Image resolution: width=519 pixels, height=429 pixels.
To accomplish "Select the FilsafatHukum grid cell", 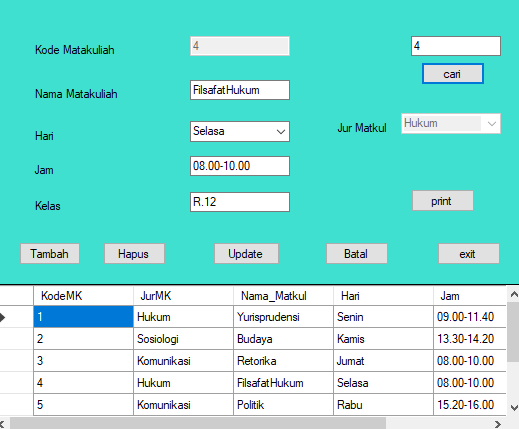I will click(283, 383).
